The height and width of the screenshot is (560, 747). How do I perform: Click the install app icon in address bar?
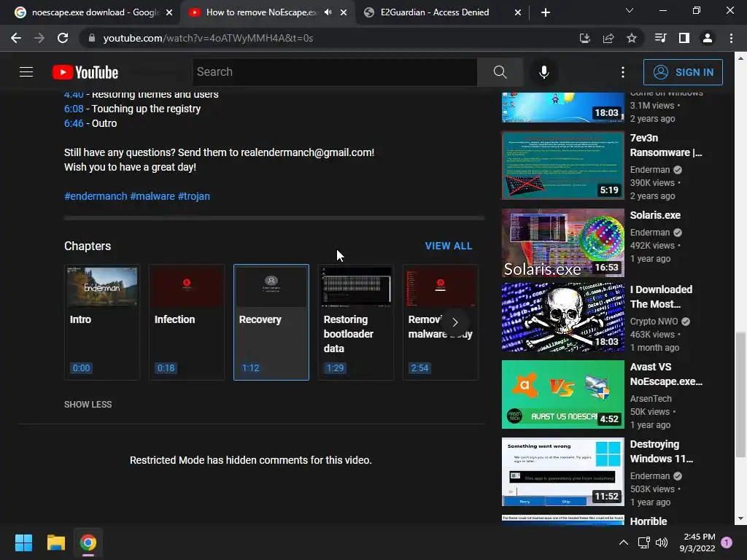(x=584, y=38)
